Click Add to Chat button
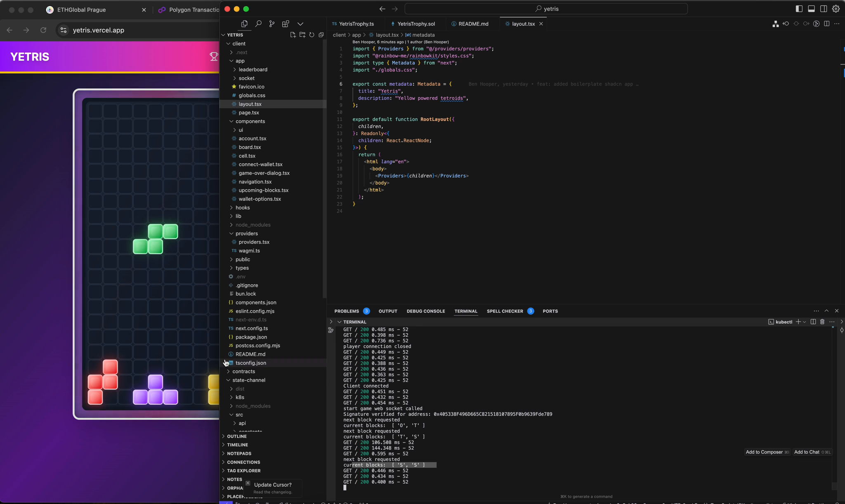Image resolution: width=845 pixels, height=504 pixels. [812, 452]
